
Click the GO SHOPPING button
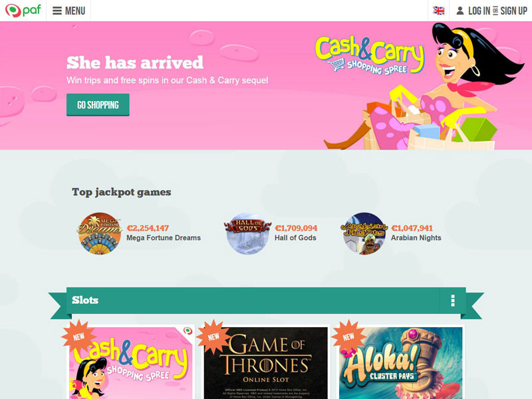tap(98, 105)
